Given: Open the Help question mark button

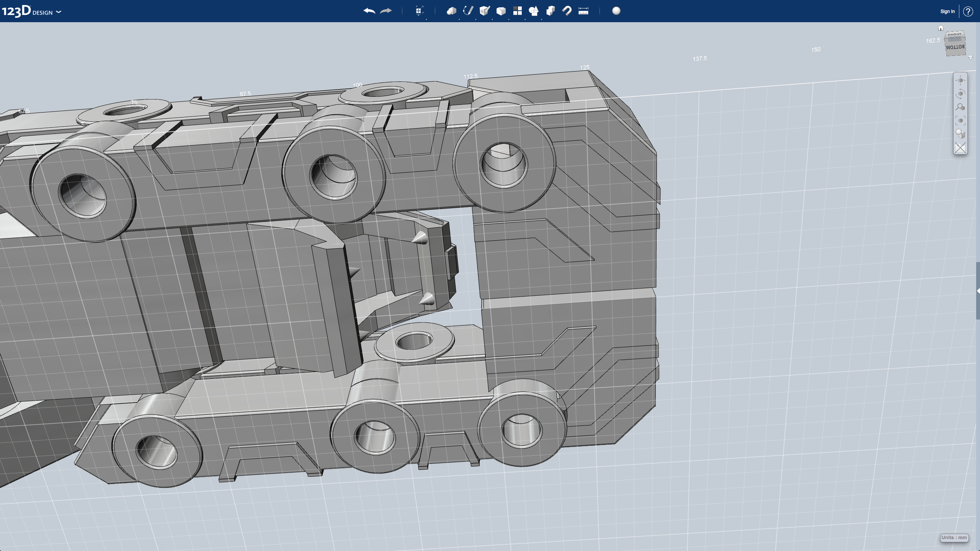Looking at the screenshot, I should point(968,11).
